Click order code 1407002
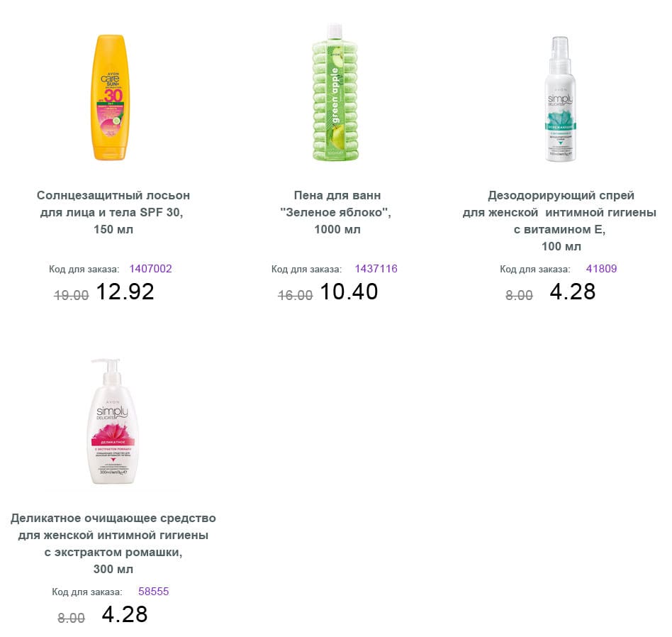This screenshot has width=672, height=637. pos(150,269)
